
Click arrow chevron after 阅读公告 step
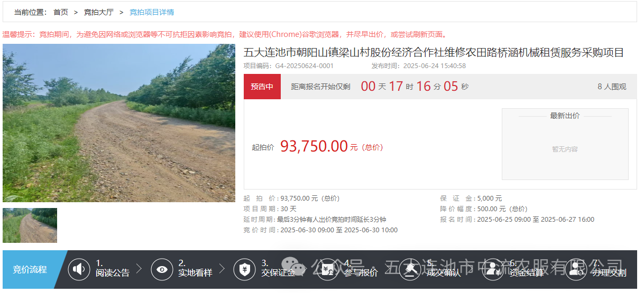coord(140,269)
